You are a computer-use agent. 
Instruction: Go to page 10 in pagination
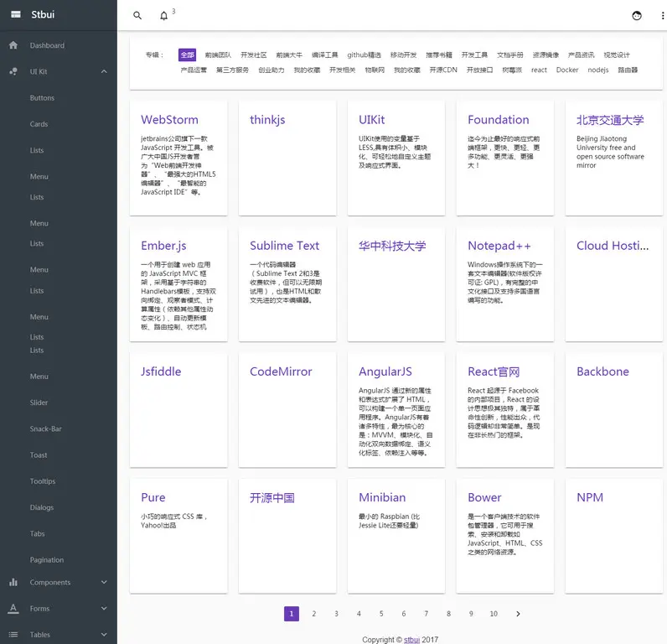tap(494, 614)
